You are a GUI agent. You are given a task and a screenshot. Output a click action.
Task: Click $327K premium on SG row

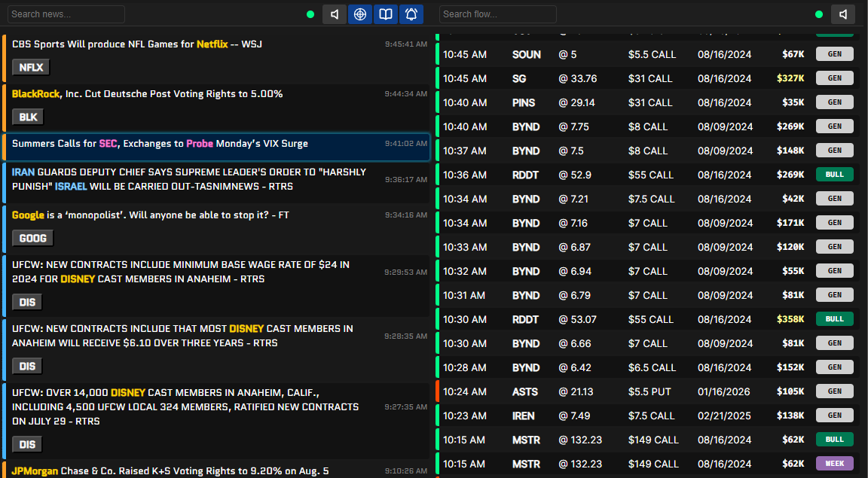[x=790, y=78]
